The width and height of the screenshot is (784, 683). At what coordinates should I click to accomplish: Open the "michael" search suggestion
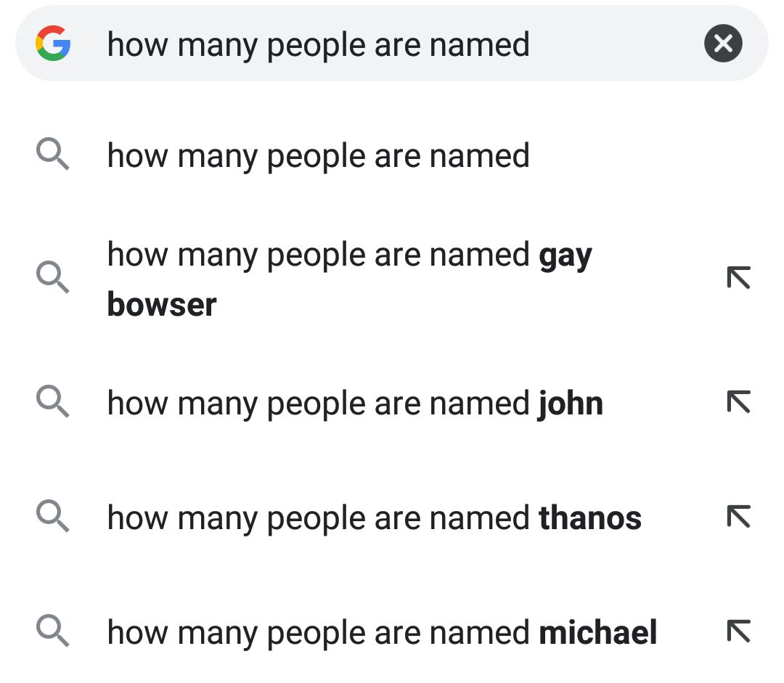(382, 632)
